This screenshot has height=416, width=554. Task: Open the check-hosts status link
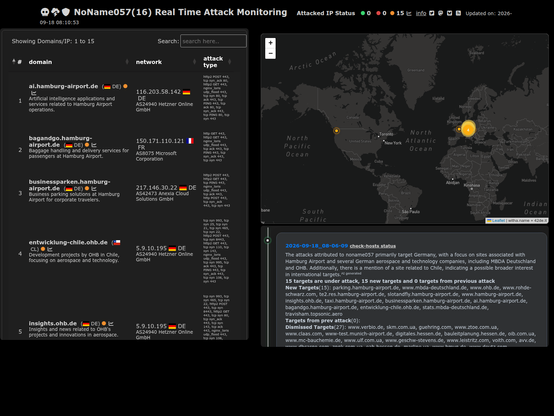pyautogui.click(x=372, y=246)
